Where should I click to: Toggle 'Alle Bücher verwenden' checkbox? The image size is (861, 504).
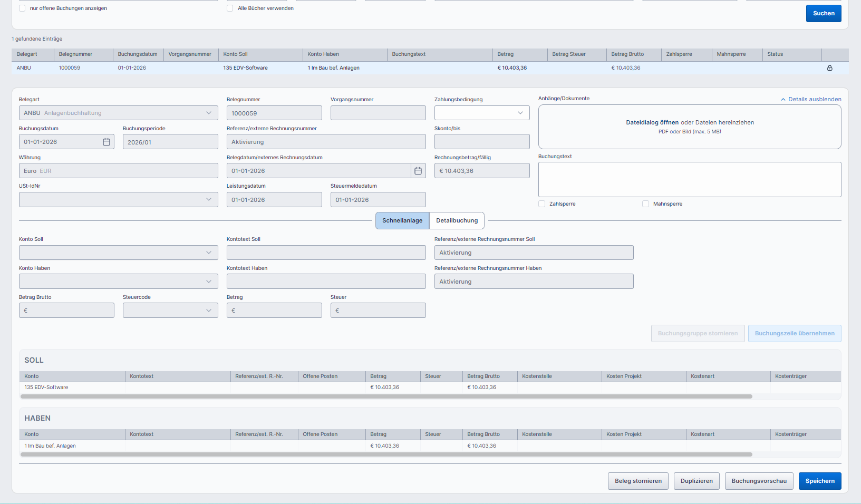click(230, 8)
